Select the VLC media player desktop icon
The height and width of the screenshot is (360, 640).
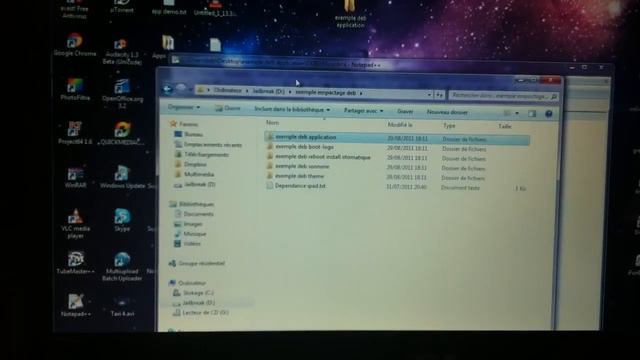click(x=75, y=224)
